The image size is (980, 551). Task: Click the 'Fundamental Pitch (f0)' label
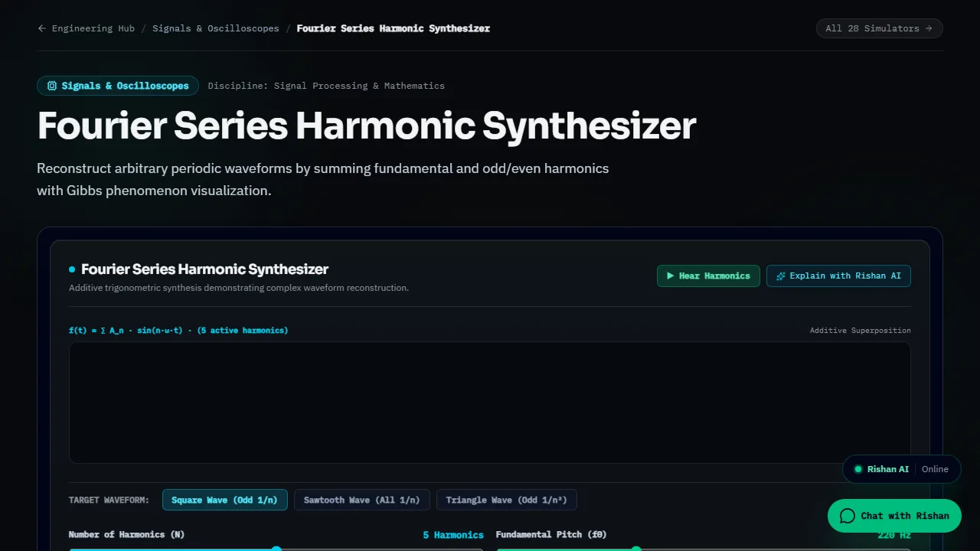pos(551,535)
